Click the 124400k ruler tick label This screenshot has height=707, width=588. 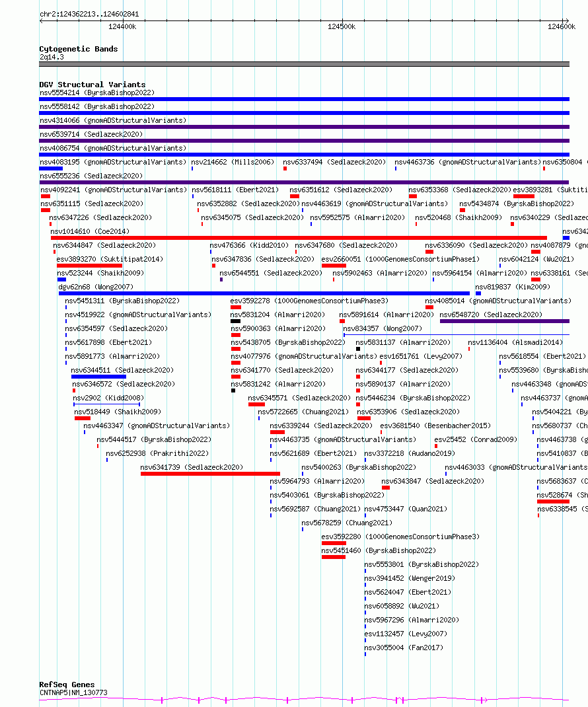pos(122,27)
